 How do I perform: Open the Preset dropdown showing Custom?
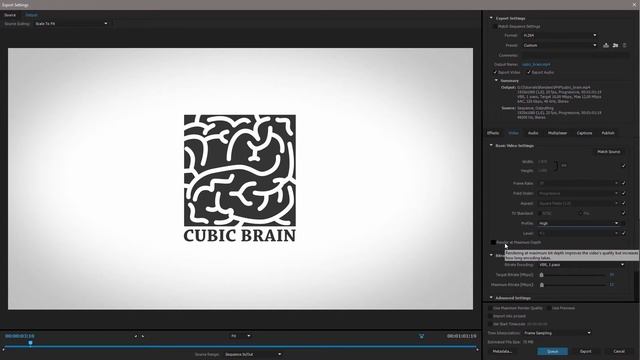point(560,45)
